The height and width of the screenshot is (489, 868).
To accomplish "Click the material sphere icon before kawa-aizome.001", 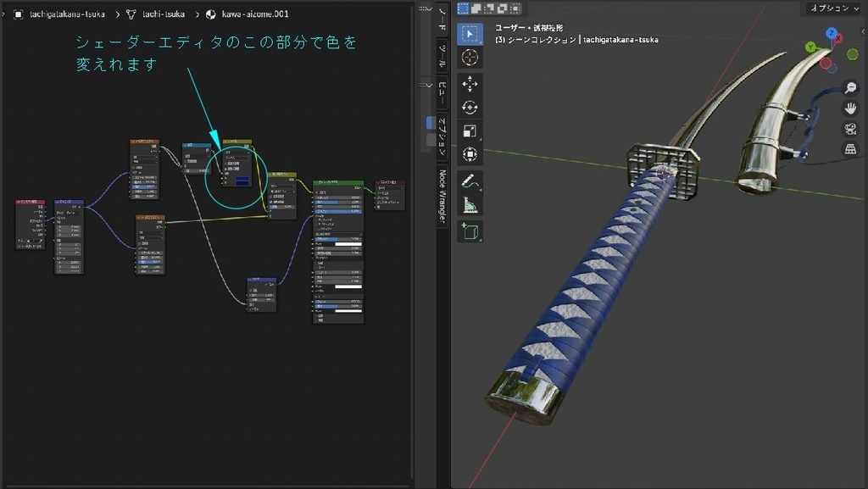I will click(211, 14).
